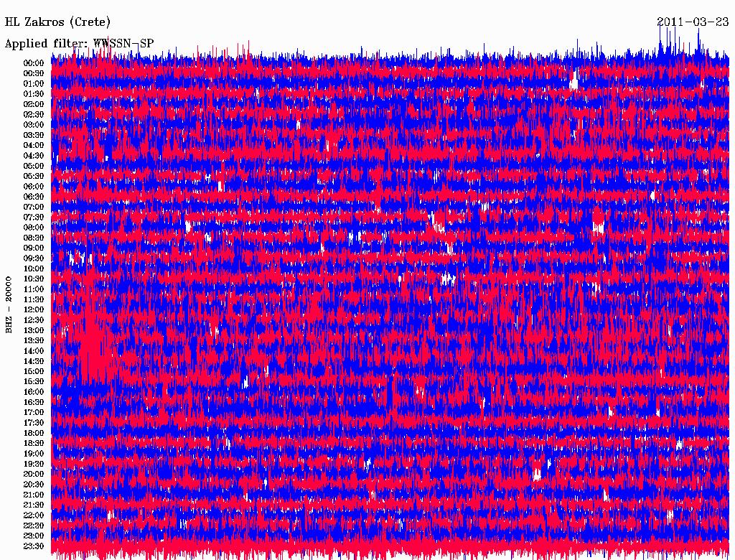Click the date label '2011-03-23'
The image size is (735, 560).
pos(693,22)
